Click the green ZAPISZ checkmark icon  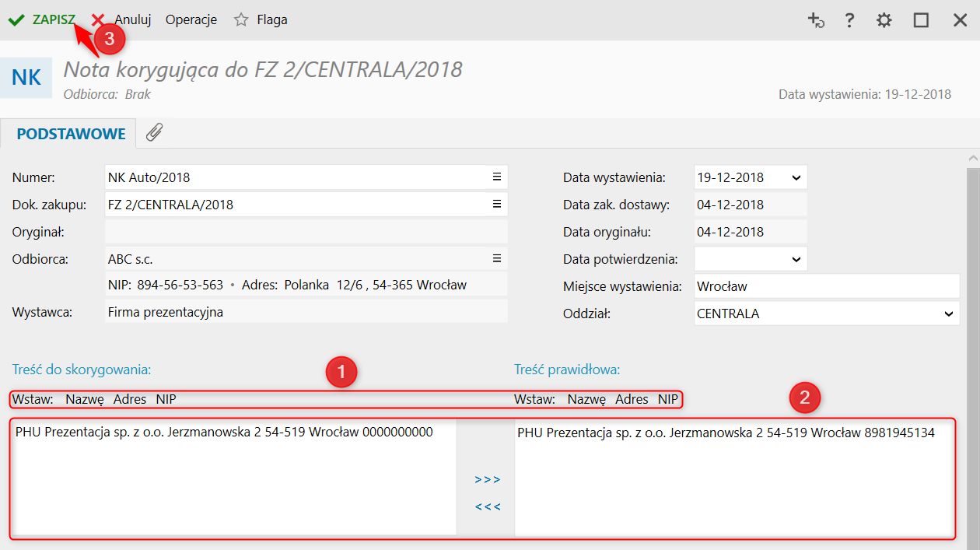point(16,20)
